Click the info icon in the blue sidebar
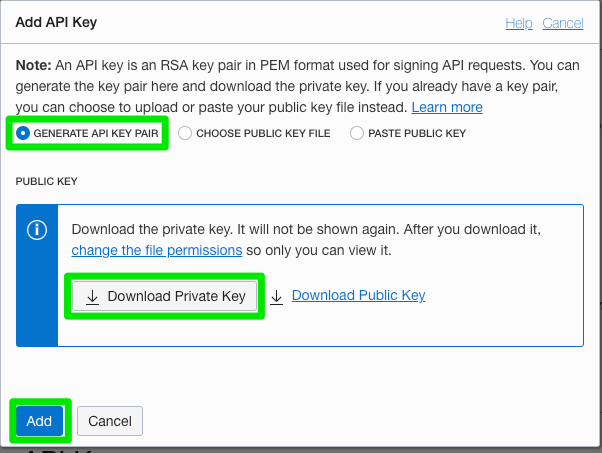Viewport: 602px width, 453px height. point(37,229)
